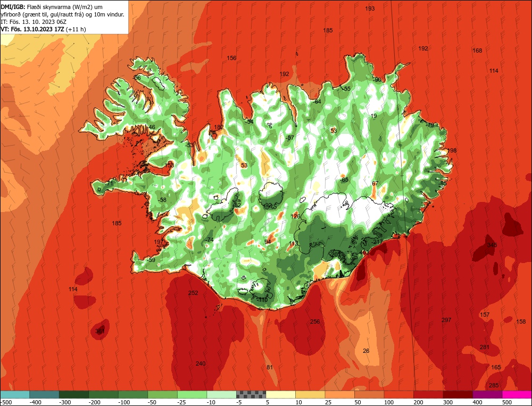Click the title line 'DMI/IGB: Flæði skynvarma (W/m2) um'

(x=52, y=7)
